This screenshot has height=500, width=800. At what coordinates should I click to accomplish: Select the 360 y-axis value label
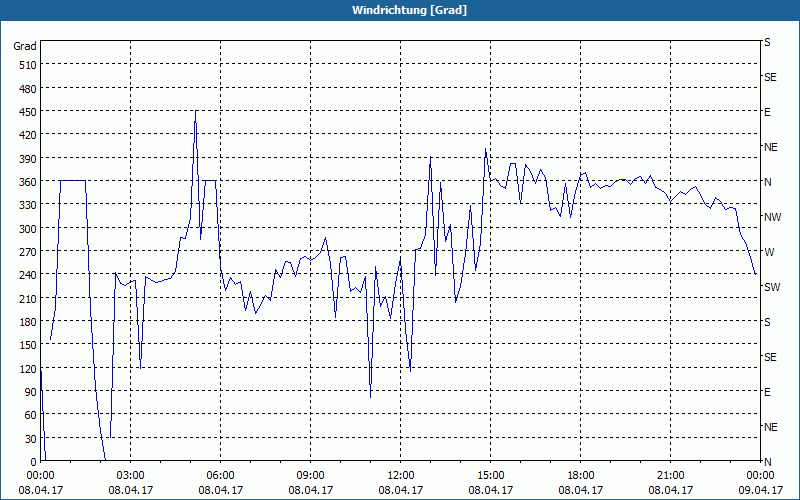pos(27,181)
